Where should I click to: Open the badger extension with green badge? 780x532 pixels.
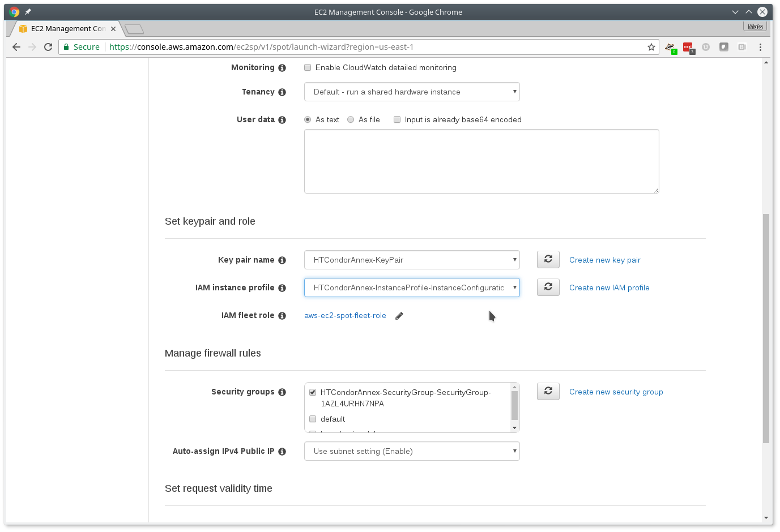click(x=670, y=48)
